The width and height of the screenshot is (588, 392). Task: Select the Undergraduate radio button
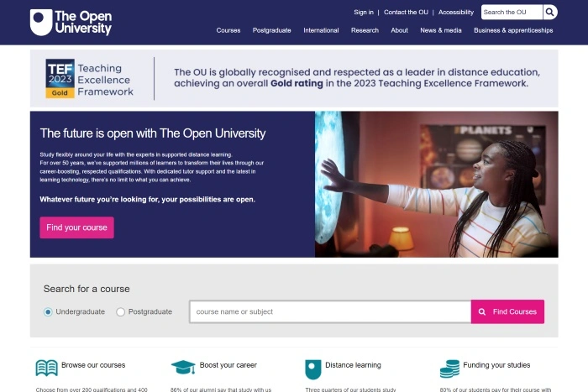[x=48, y=311]
